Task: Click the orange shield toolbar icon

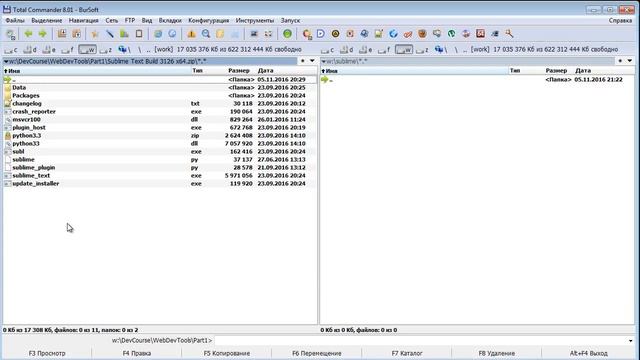Action: [x=422, y=34]
